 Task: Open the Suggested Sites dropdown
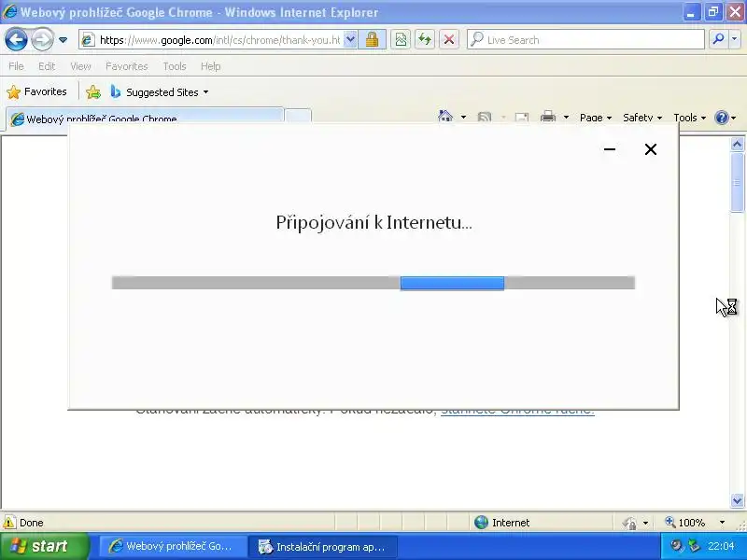point(159,91)
